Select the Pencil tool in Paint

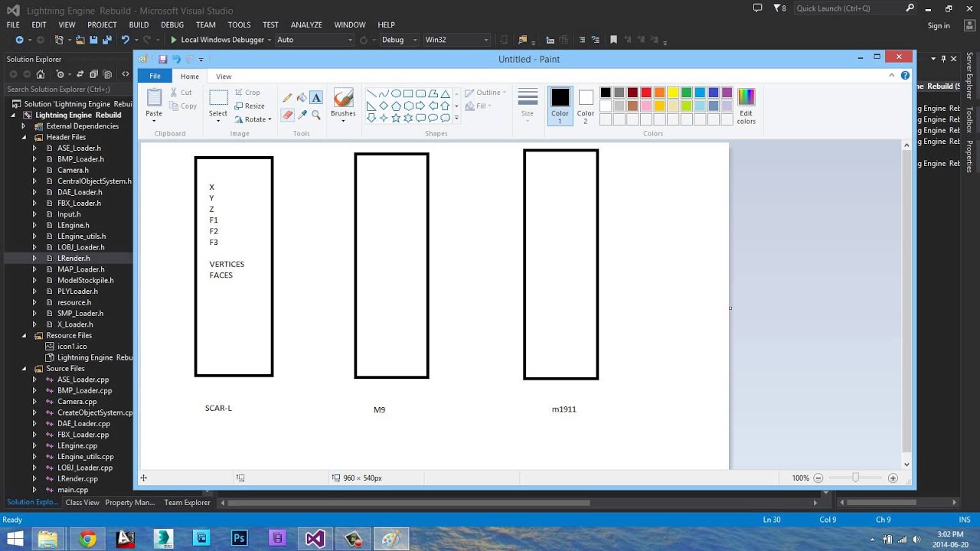tap(287, 98)
